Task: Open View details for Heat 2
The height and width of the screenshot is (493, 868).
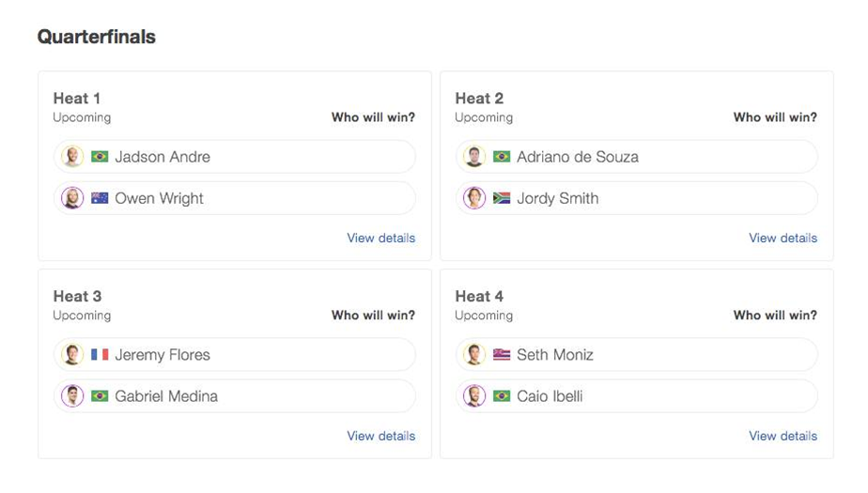Action: click(x=783, y=238)
